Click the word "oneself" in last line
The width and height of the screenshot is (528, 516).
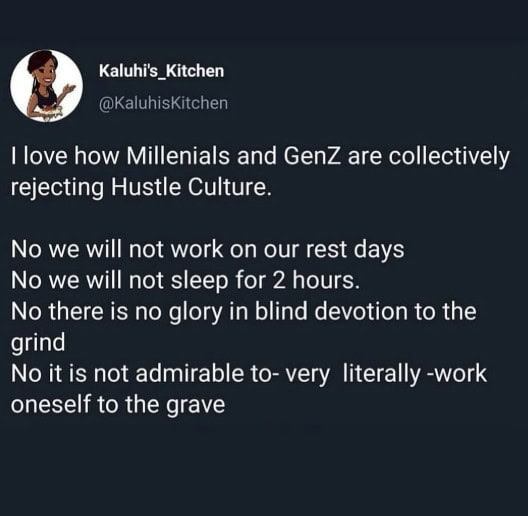click(51, 404)
